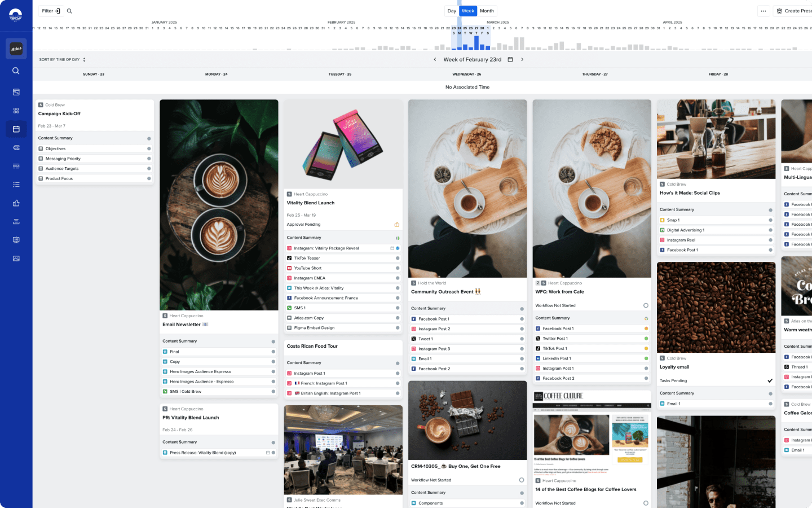Expand Content Summary on the How's it Made: Social Clips card

716,209
